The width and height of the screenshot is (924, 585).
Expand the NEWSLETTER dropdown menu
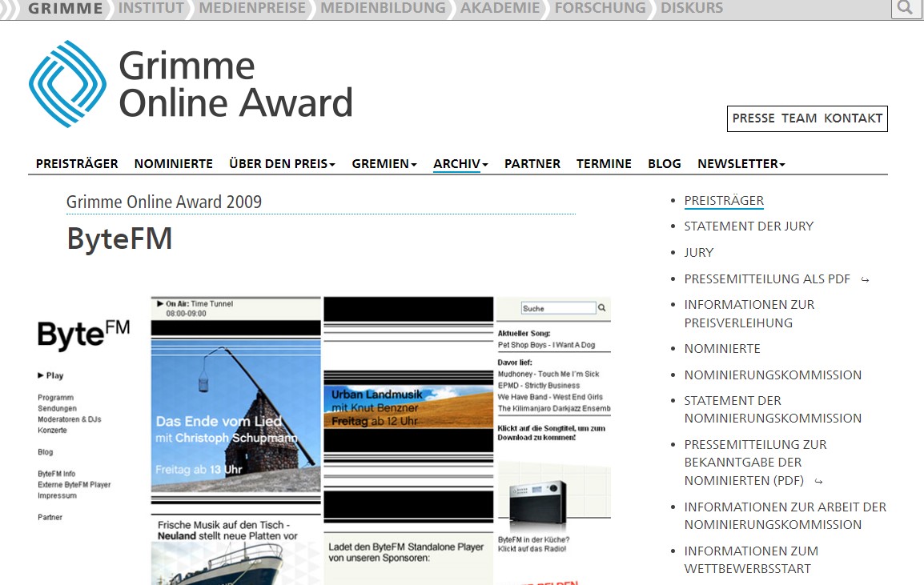pyautogui.click(x=741, y=164)
